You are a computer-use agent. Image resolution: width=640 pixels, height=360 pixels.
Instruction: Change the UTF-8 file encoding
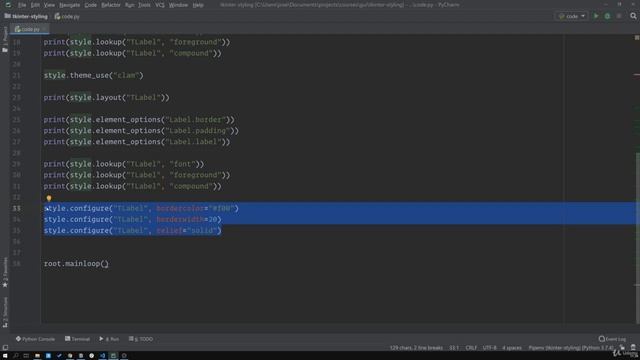489,348
